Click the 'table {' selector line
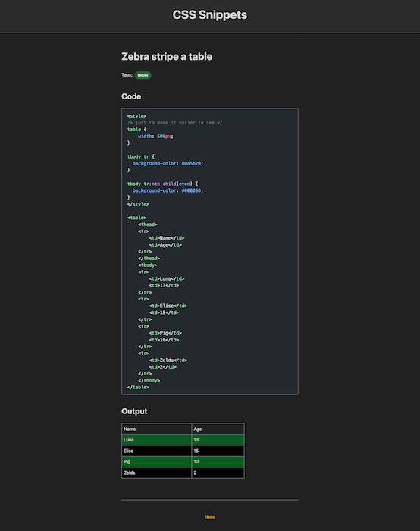 [x=136, y=130]
